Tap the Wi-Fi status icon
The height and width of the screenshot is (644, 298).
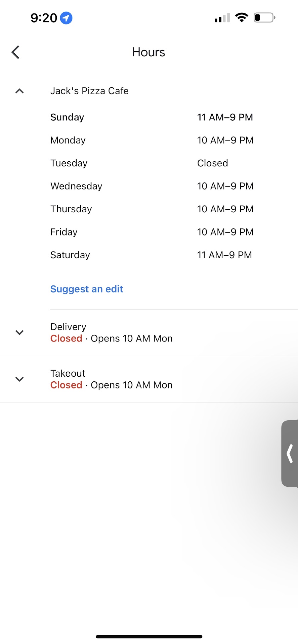pos(241,17)
